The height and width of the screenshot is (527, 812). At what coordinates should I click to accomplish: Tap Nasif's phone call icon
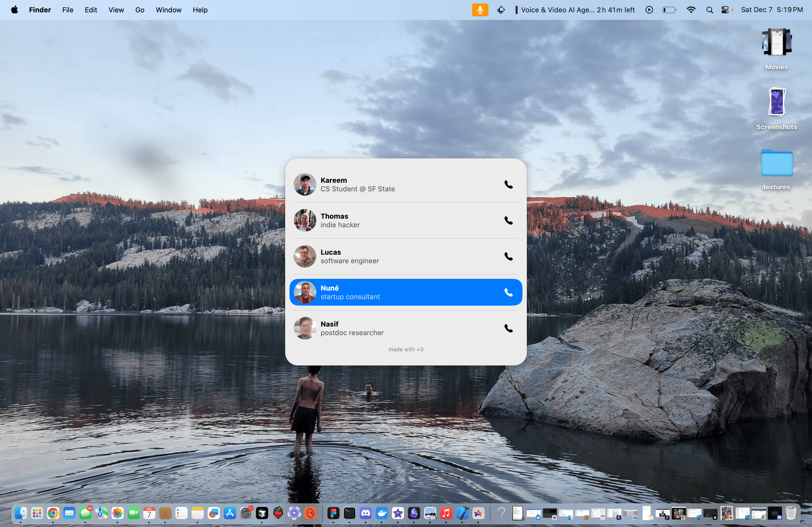(x=508, y=328)
